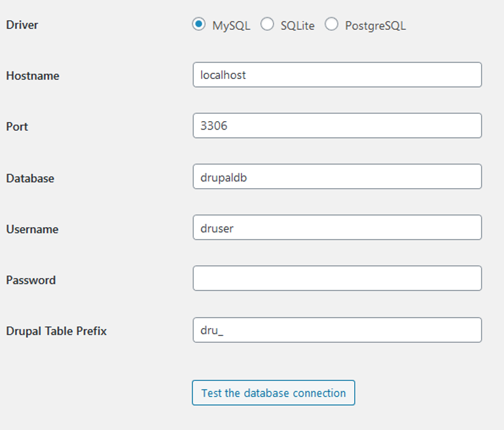Select the Username field containing druser

pyautogui.click(x=337, y=227)
